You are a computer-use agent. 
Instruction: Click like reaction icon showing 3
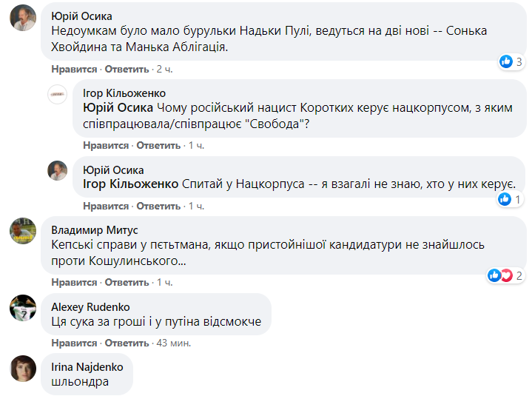pyautogui.click(x=506, y=61)
